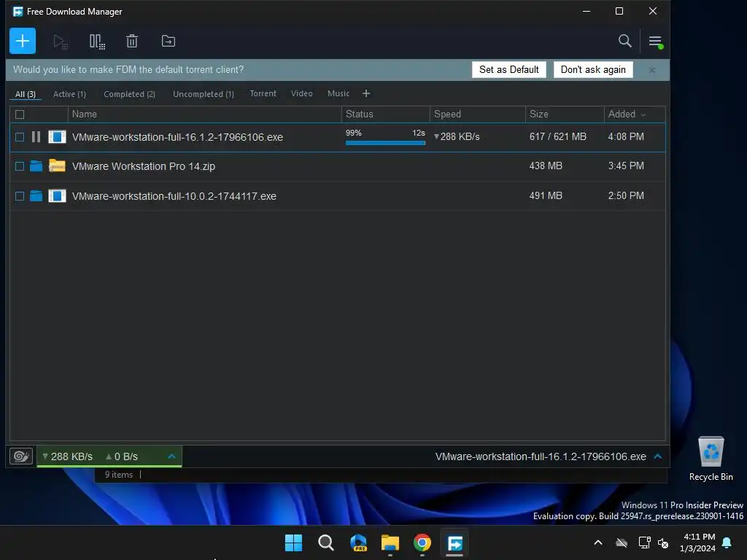Click the bottom bar upload speed 0 B/s
The height and width of the screenshot is (560, 747).
122,456
